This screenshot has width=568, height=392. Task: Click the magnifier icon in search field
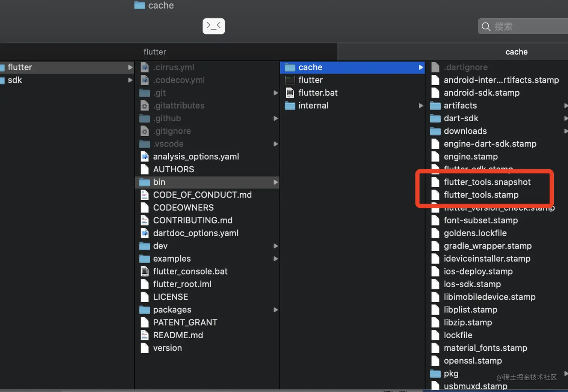tap(486, 27)
